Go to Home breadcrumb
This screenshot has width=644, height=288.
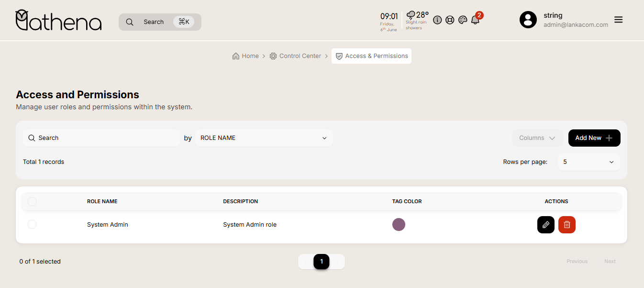[245, 56]
